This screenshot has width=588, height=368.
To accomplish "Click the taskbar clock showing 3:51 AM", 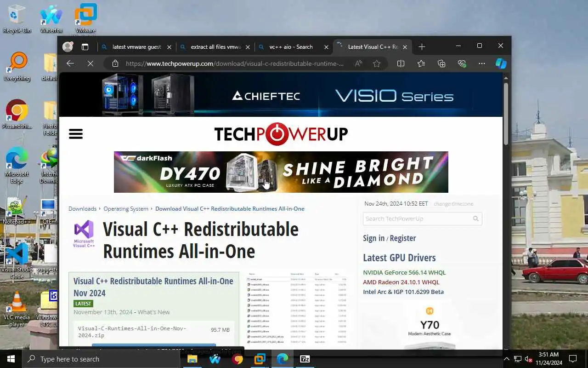I will tap(548, 359).
